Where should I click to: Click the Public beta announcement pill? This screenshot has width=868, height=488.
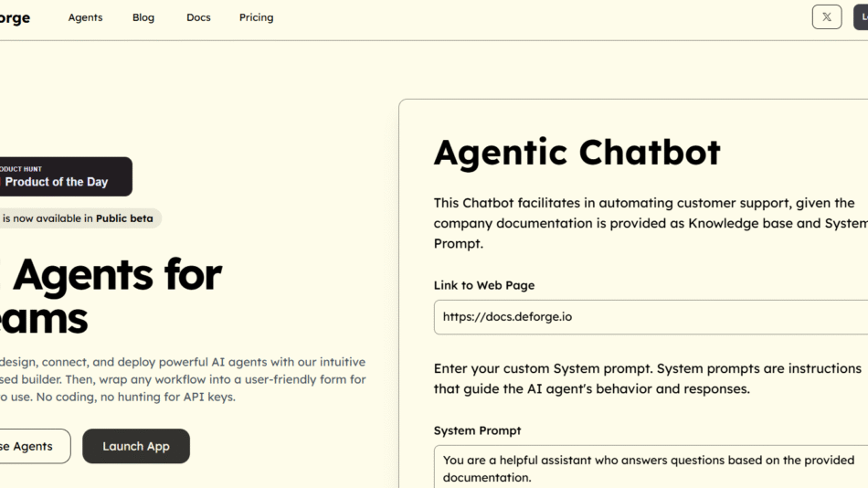pos(79,218)
